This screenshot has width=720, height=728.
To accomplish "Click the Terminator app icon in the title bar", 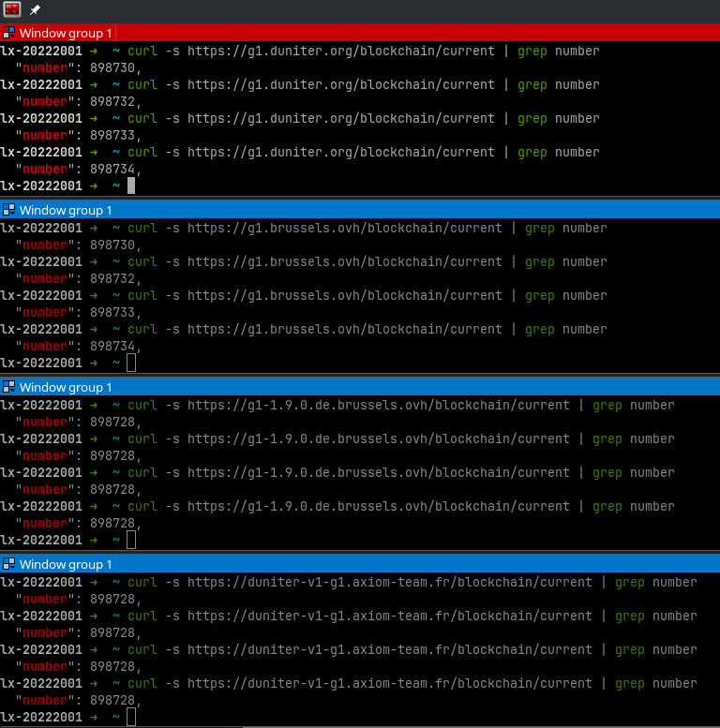I will pos(12,10).
